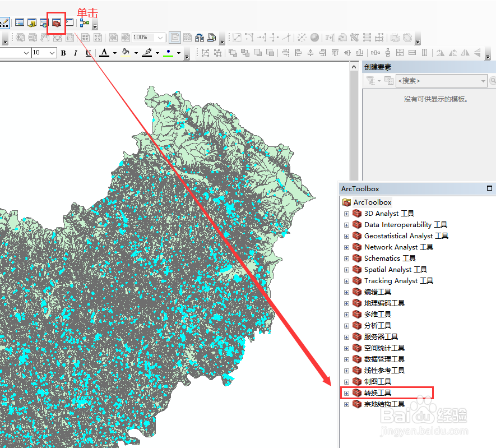The width and height of the screenshot is (496, 448).
Task: Click organize templates icon in Create Features
Action: [x=389, y=81]
